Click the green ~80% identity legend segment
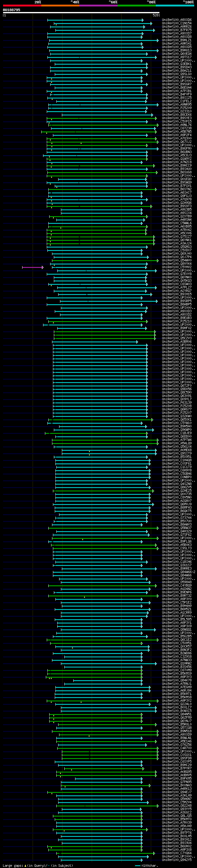Viewport: 197px width, 868px height. pyautogui.click(x=137, y=6)
